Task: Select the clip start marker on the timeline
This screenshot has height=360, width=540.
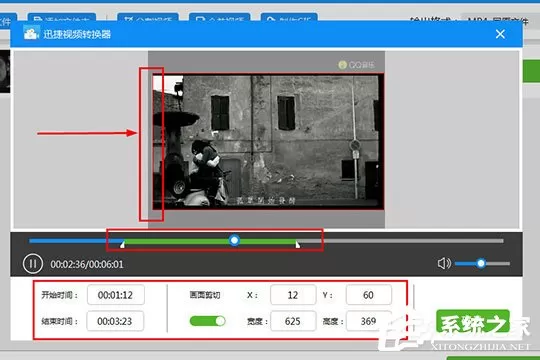Action: (122, 245)
